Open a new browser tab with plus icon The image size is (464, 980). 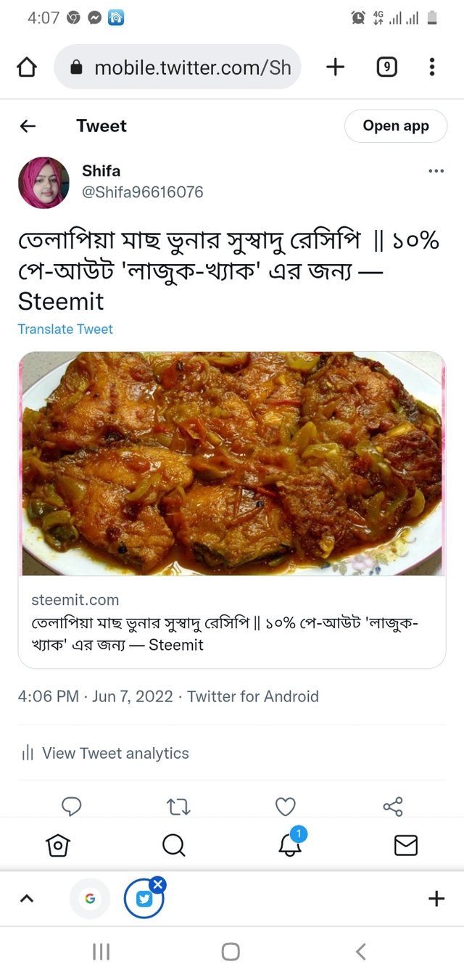335,67
